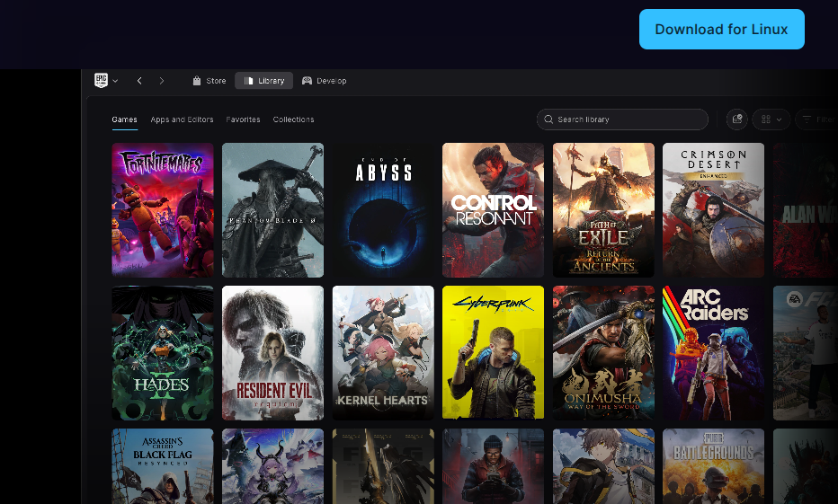This screenshot has width=838, height=504.
Task: Open Assassin's Creed Black Flag tile
Action: point(163,466)
